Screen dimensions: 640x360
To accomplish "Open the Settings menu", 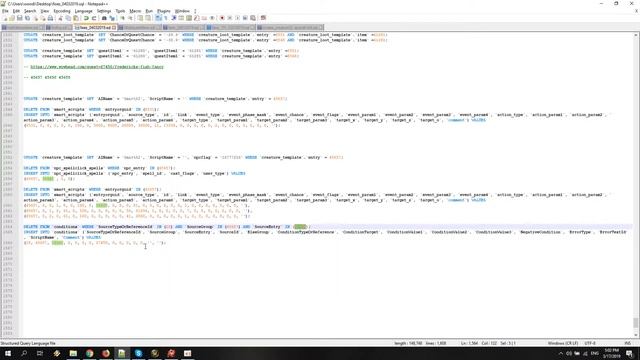I will 104,11.
